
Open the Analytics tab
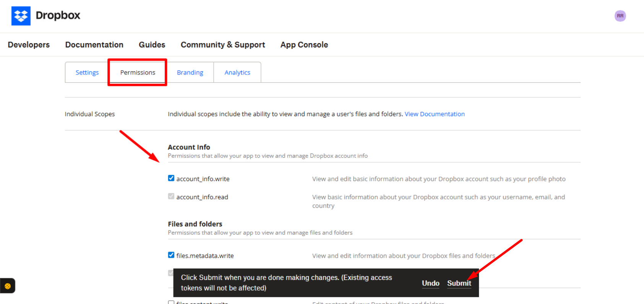(x=237, y=72)
